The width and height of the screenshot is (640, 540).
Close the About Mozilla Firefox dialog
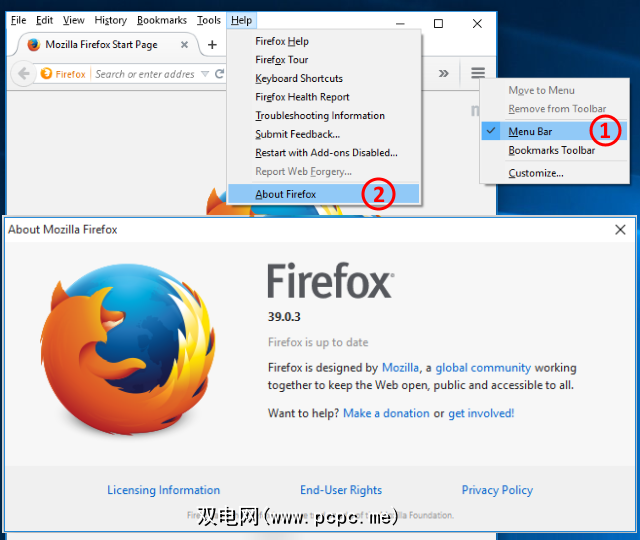pos(620,229)
